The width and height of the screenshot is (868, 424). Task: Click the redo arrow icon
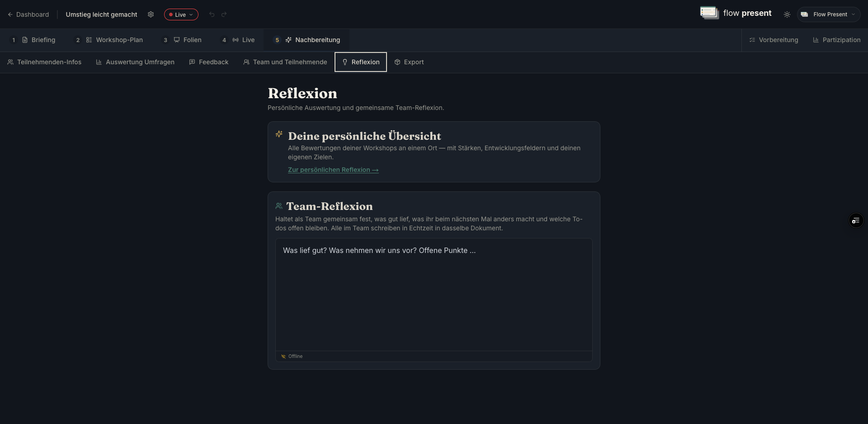(x=224, y=14)
